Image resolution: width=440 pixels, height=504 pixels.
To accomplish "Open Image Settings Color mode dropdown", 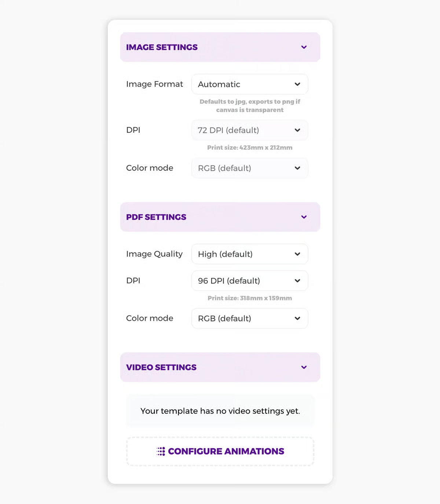I will pyautogui.click(x=249, y=168).
